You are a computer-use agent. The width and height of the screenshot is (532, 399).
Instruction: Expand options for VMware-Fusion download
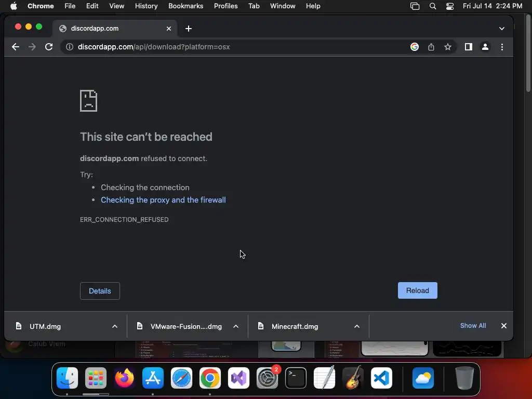pos(236,326)
